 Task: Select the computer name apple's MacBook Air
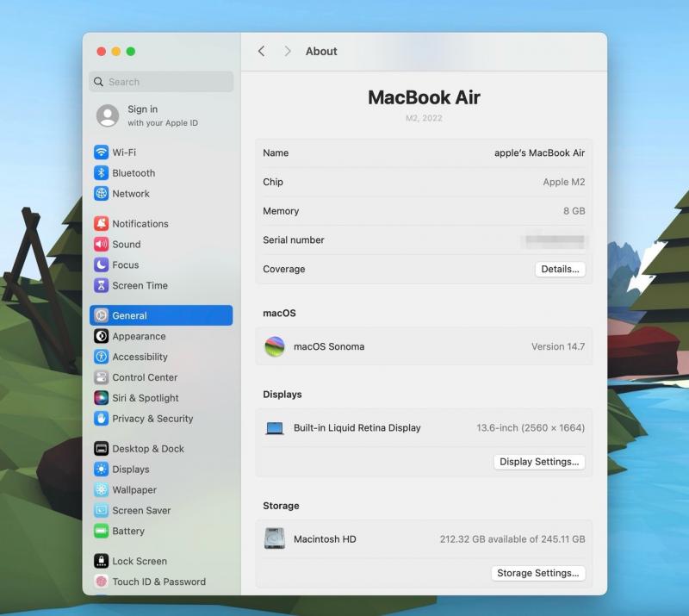(x=539, y=153)
